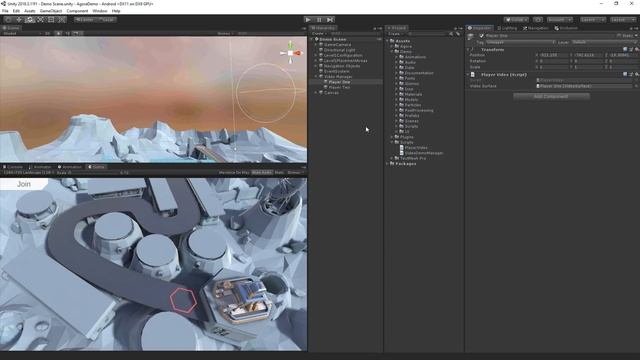640x360 pixels.
Task: Click the scene orientation gizmo
Action: click(x=291, y=53)
